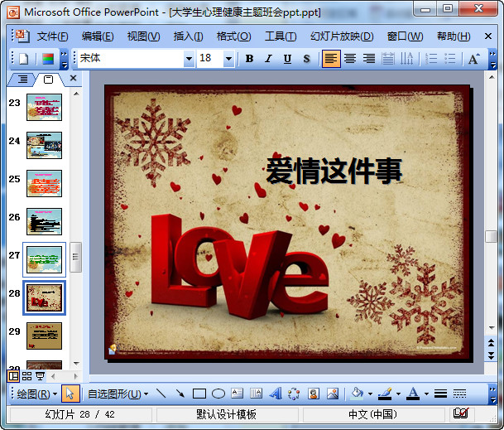Screen dimensions: 504x430
Task: Click the distributed alignment icon
Action: coord(388,59)
